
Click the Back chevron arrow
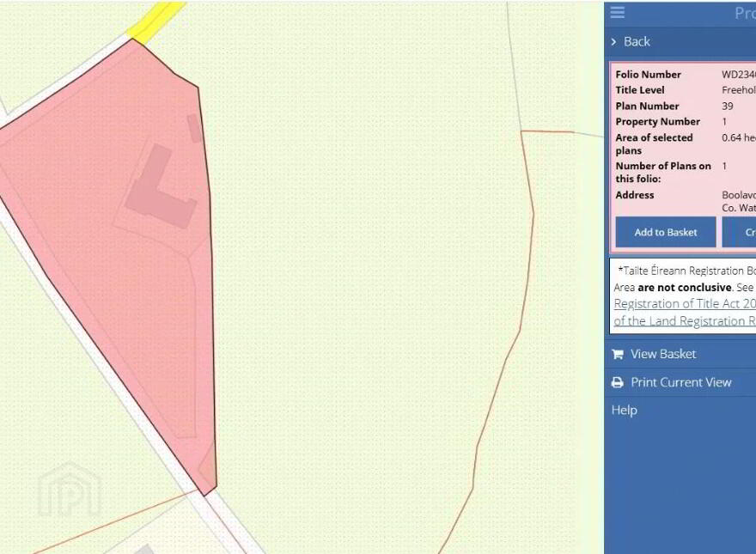(x=613, y=42)
